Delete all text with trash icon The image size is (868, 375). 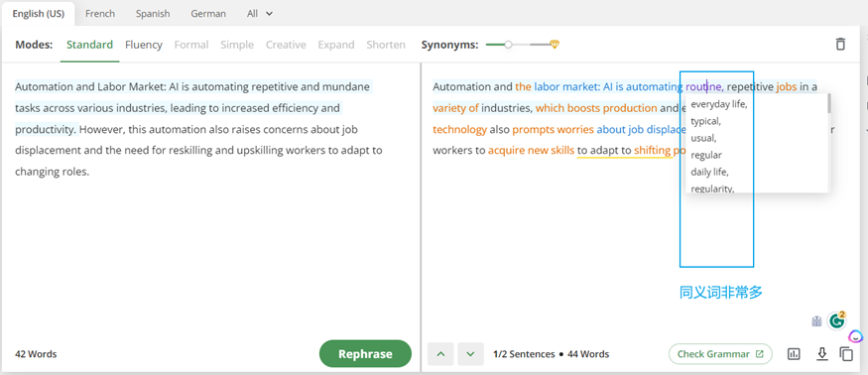(840, 45)
